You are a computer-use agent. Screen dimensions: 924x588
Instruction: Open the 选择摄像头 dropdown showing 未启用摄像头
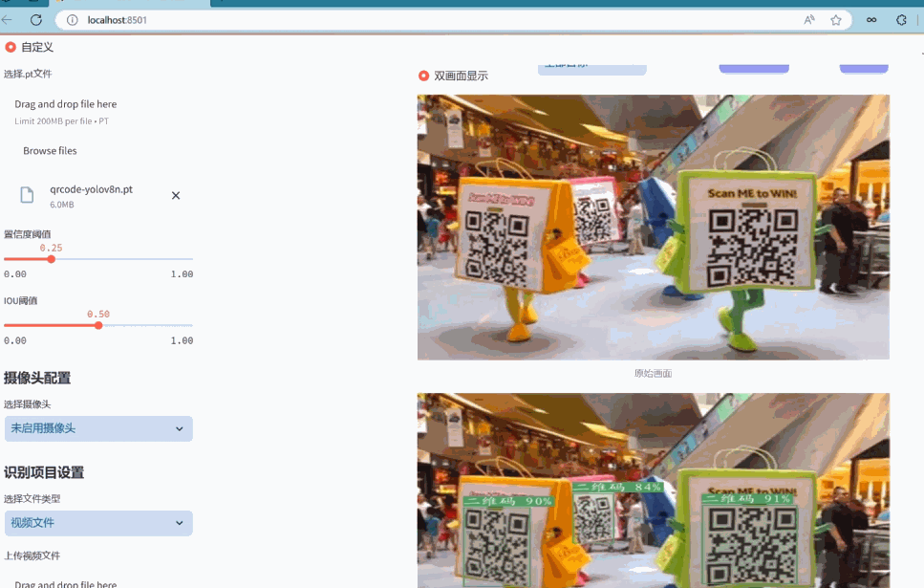coord(98,428)
